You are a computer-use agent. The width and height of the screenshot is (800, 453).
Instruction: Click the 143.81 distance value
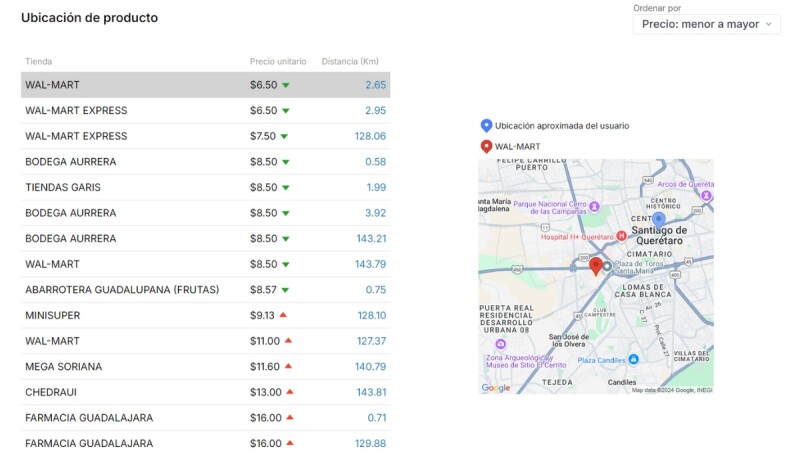pos(371,392)
